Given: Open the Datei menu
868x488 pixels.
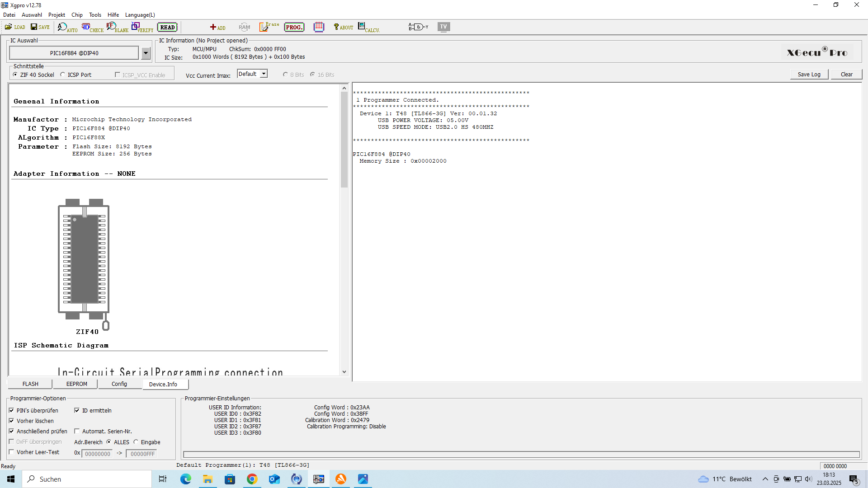Looking at the screenshot, I should click(x=9, y=15).
